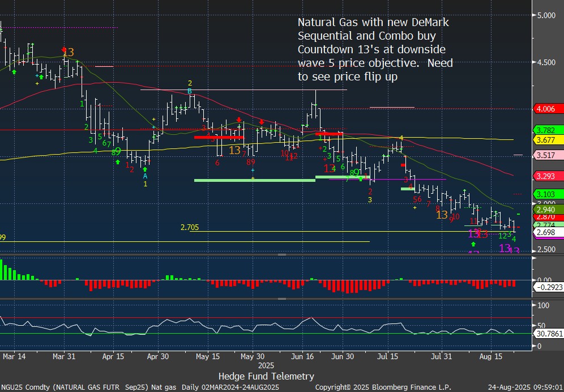Click the Aug 15 date on axis
This screenshot has height=392, width=564.
point(490,357)
